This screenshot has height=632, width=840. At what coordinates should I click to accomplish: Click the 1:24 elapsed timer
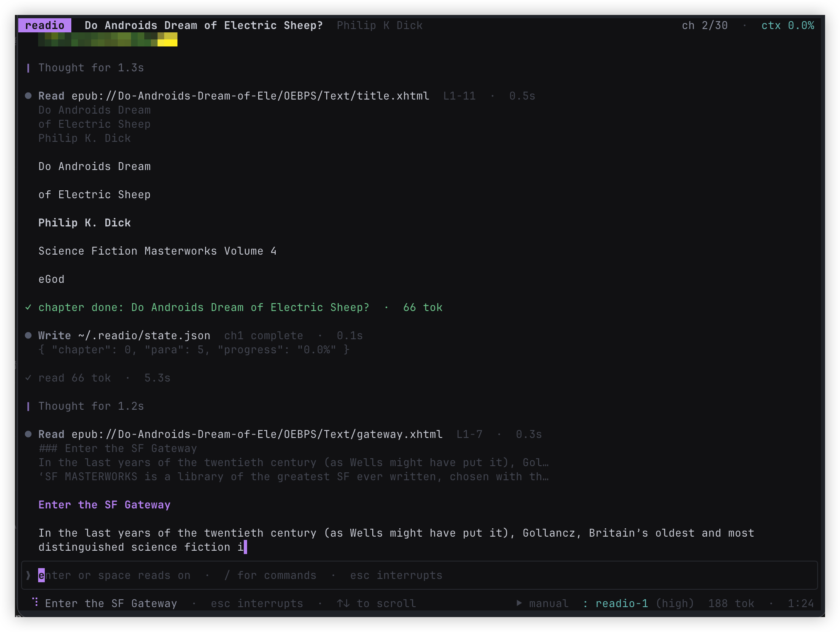pyautogui.click(x=801, y=603)
